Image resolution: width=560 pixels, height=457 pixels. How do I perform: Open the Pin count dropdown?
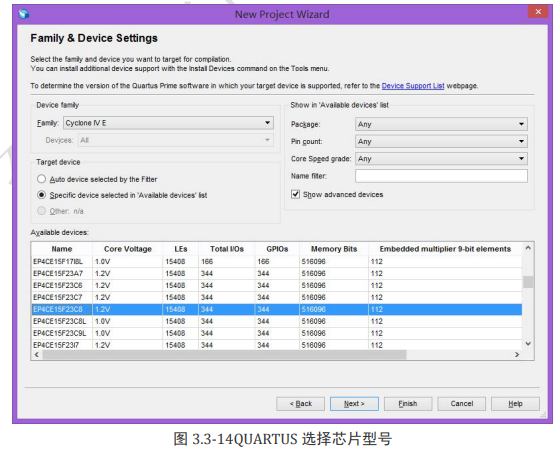(x=441, y=141)
